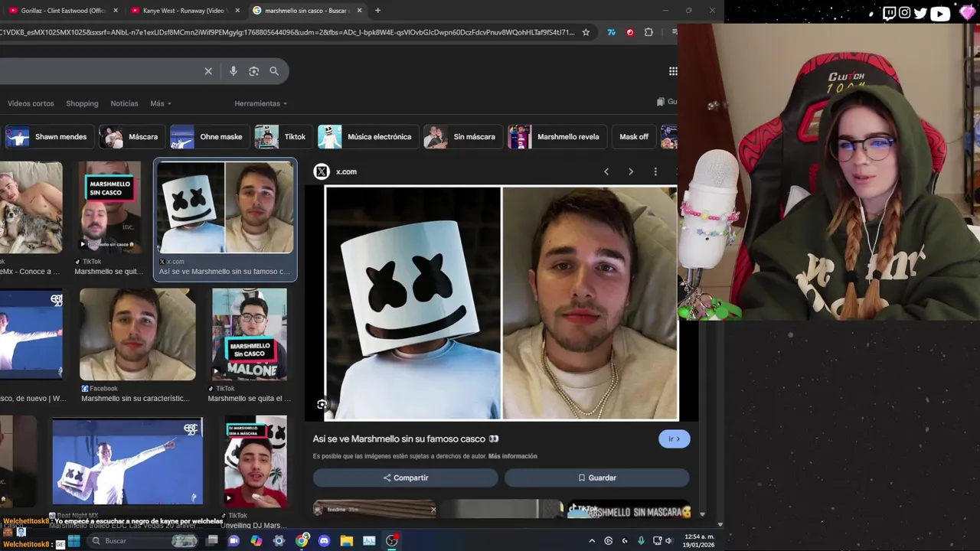Filter images by Ohne maske chip
980x551 pixels.
coord(209,137)
